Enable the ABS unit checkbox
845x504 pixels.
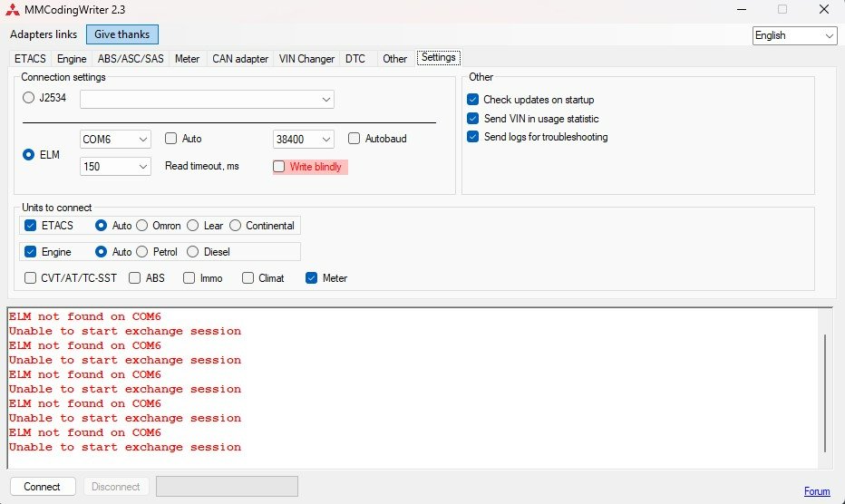pyautogui.click(x=135, y=278)
